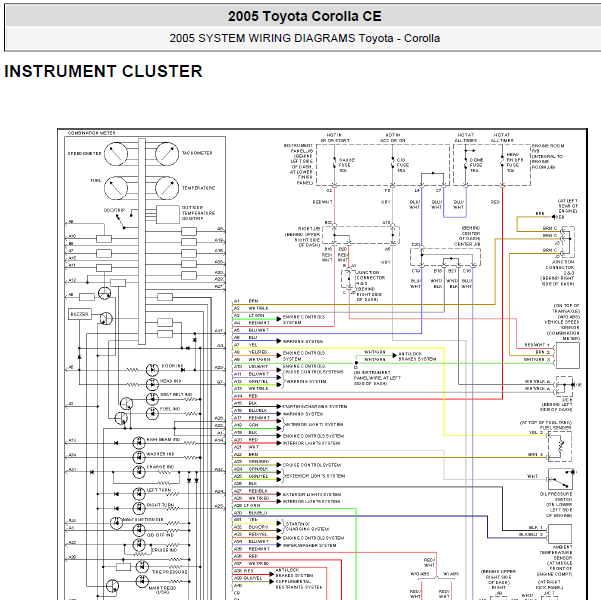
Task: Click the "OIL PRESSURE SWITCH" label
Action: (x=556, y=497)
